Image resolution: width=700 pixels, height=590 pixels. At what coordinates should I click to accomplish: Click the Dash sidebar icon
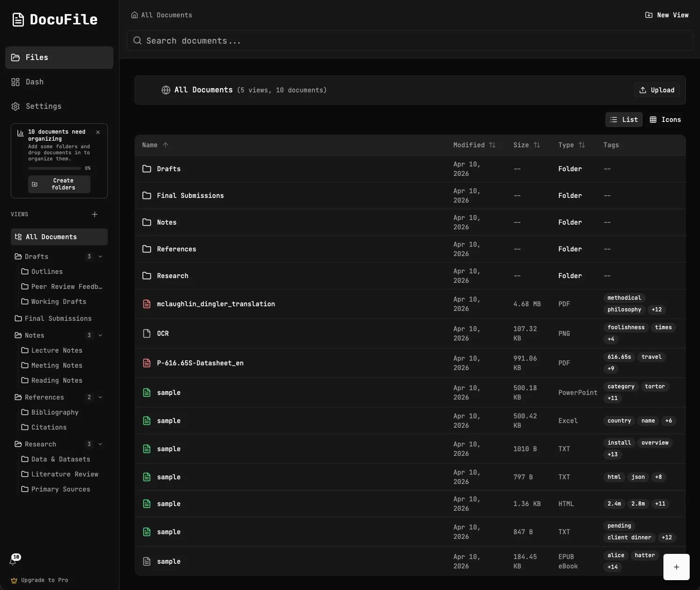15,82
